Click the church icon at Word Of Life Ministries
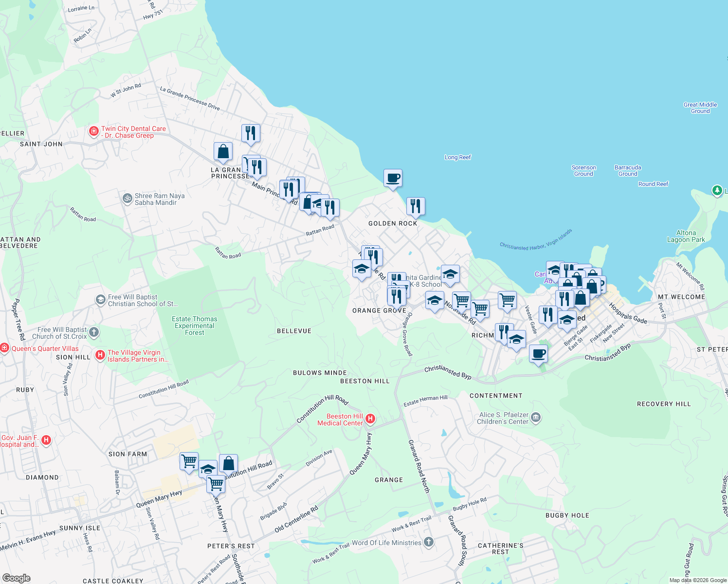Viewport: 728px width, 584px height. [x=428, y=542]
